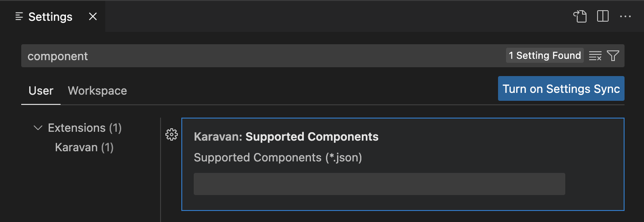
Task: Select Karavan (1) in the tree
Action: [84, 147]
